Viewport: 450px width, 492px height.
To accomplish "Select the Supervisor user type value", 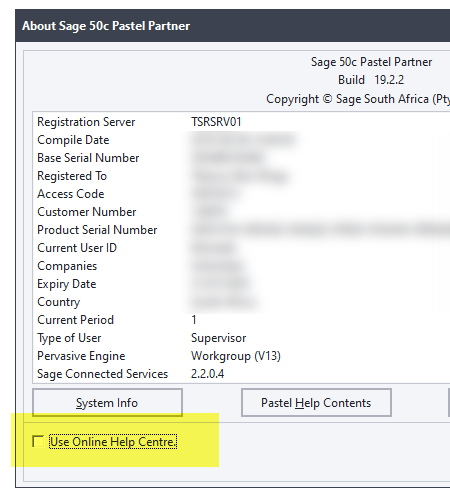I will tap(218, 338).
